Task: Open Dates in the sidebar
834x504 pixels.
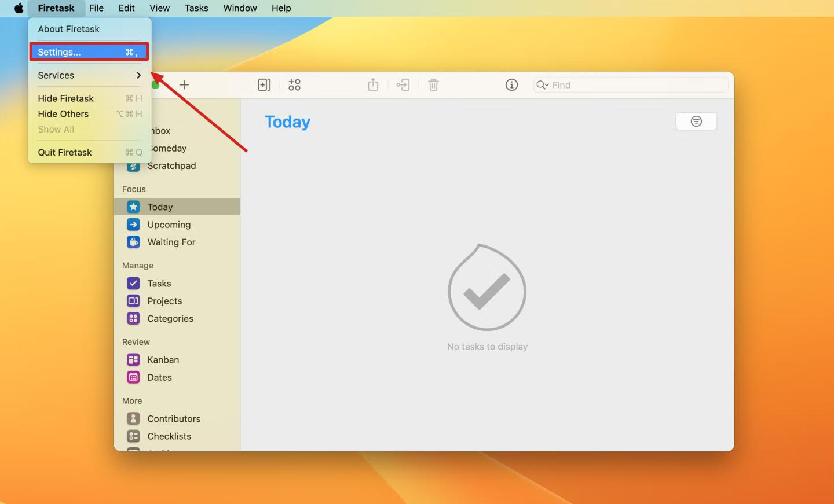Action: [x=159, y=377]
